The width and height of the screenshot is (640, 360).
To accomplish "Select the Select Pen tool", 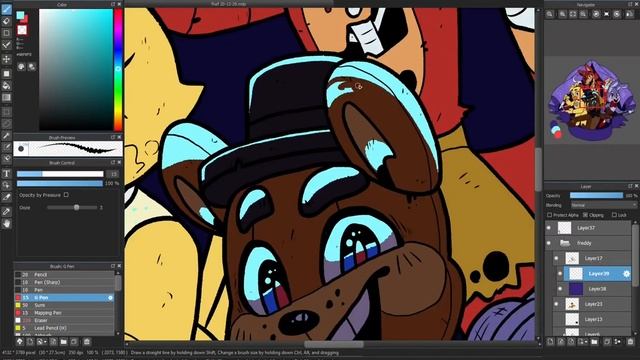I will (x=7, y=147).
